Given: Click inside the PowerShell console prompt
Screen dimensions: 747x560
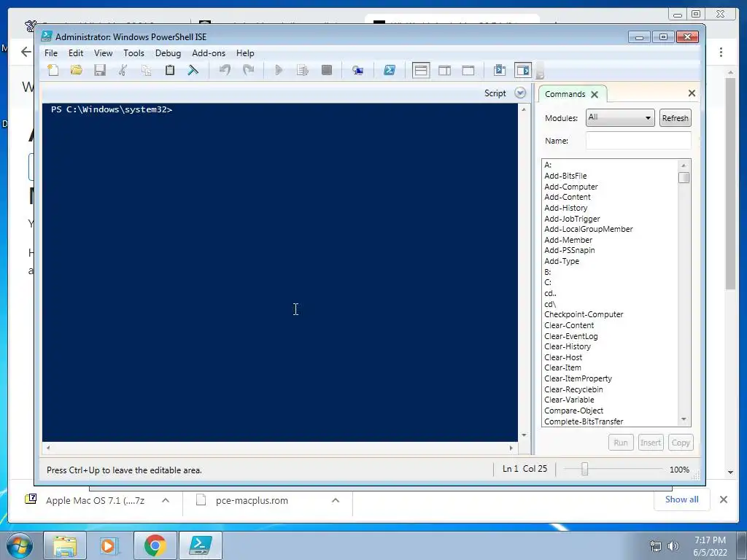Looking at the screenshot, I should pos(279,273).
